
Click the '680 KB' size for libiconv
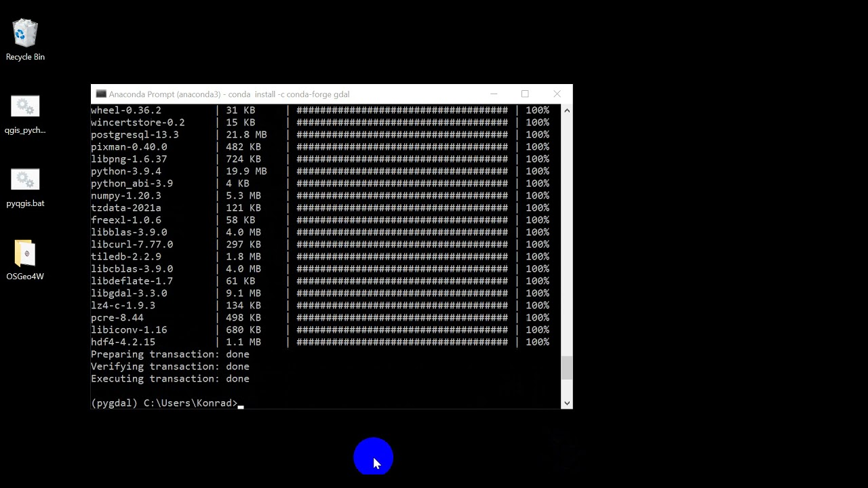(x=243, y=330)
